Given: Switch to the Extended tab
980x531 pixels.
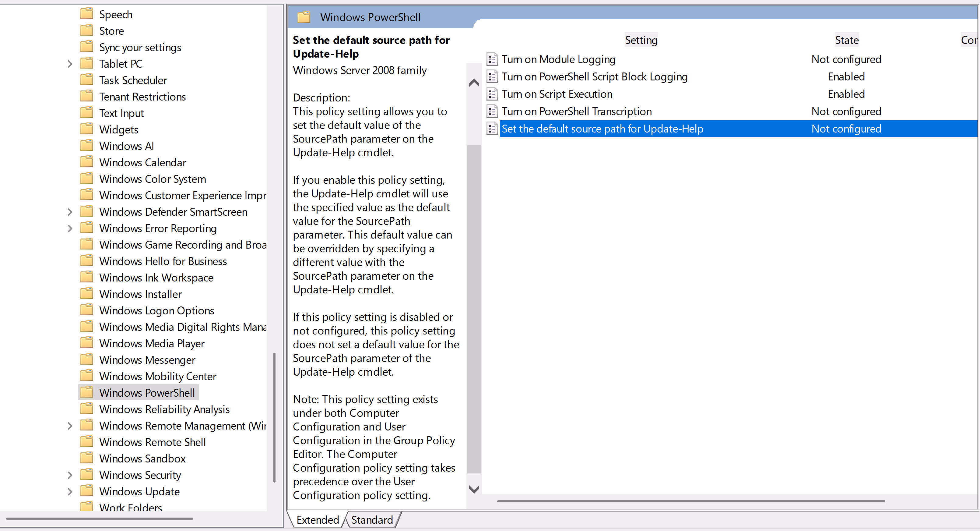Looking at the screenshot, I should tap(317, 520).
